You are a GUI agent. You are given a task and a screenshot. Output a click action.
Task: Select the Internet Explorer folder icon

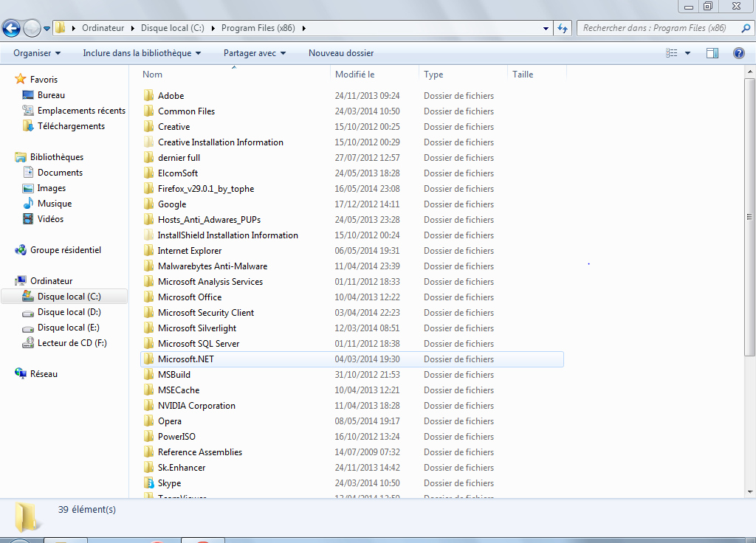149,251
